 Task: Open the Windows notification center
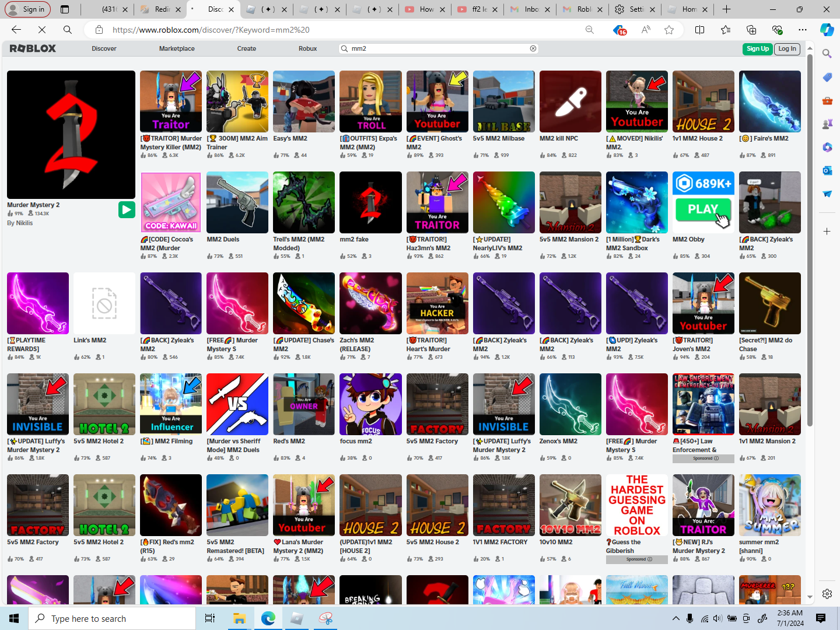coord(821,618)
